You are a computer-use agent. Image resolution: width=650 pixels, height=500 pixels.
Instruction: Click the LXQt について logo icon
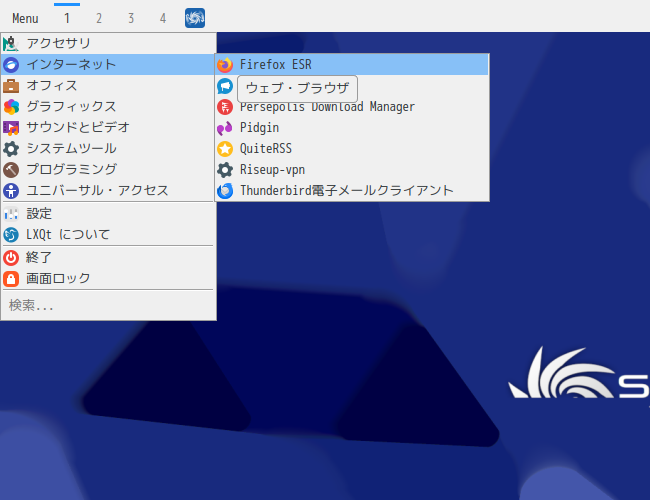point(11,235)
